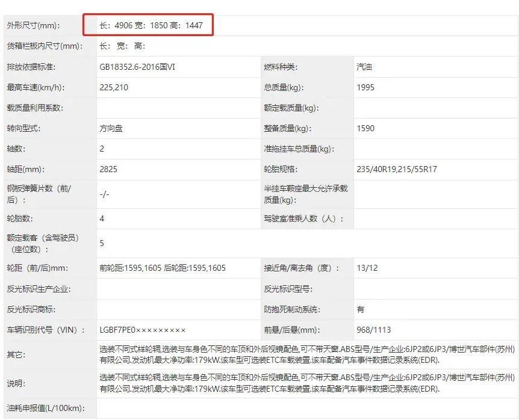519x420 pixels.
Task: Select the approach/departure angle value 13/12
Action: click(367, 268)
